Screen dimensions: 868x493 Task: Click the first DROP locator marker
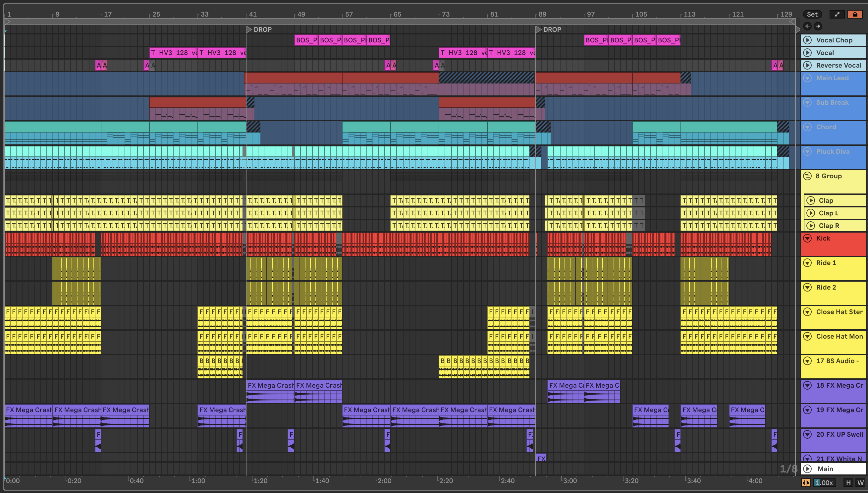(x=249, y=29)
